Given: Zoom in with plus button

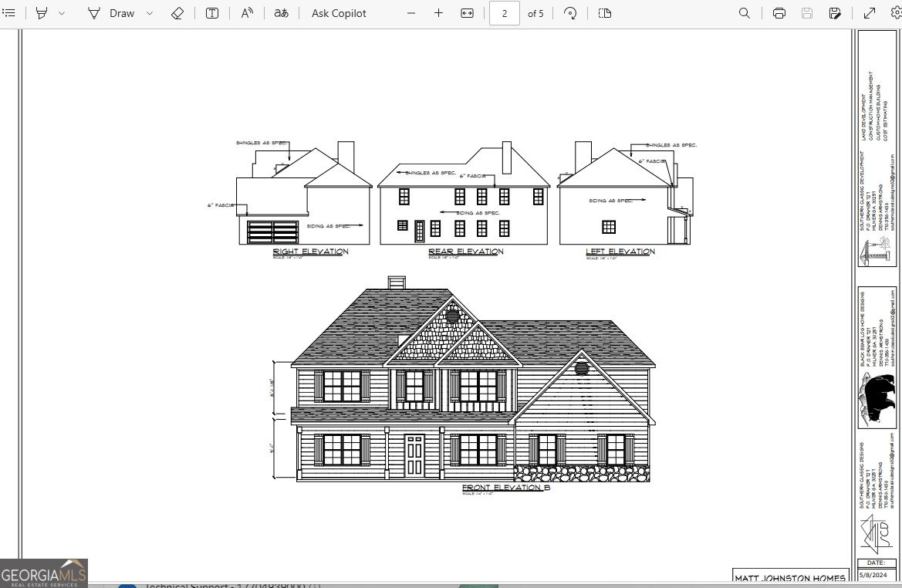Looking at the screenshot, I should [x=438, y=12].
